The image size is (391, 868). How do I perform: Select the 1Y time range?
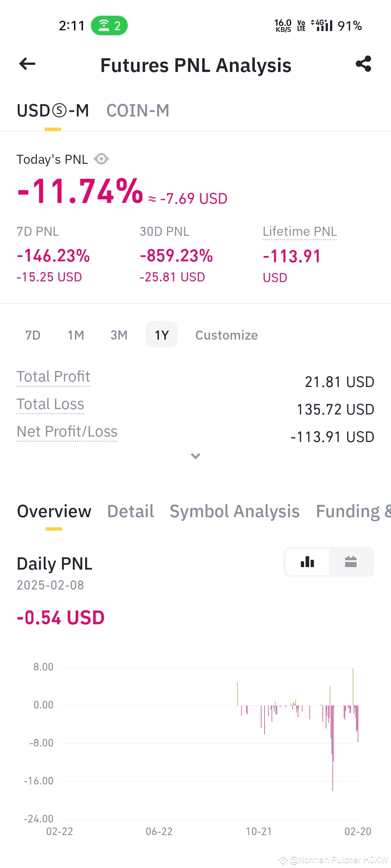(x=161, y=335)
